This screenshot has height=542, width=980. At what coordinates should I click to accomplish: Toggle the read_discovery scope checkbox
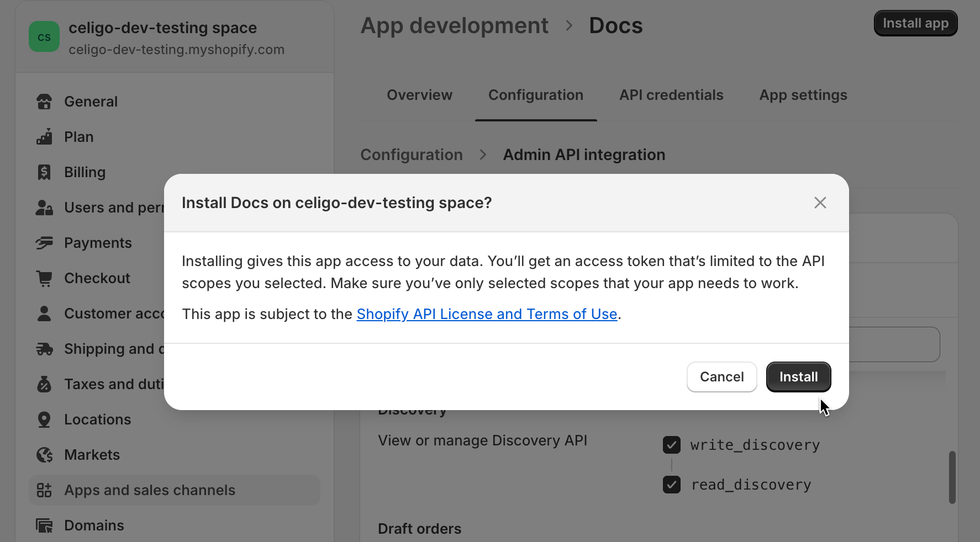coord(672,485)
